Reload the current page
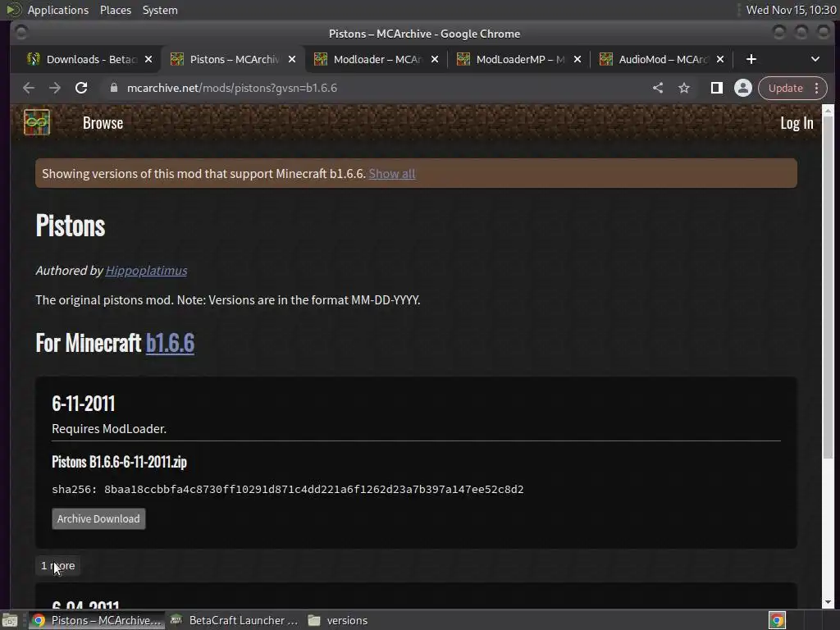 click(x=81, y=88)
